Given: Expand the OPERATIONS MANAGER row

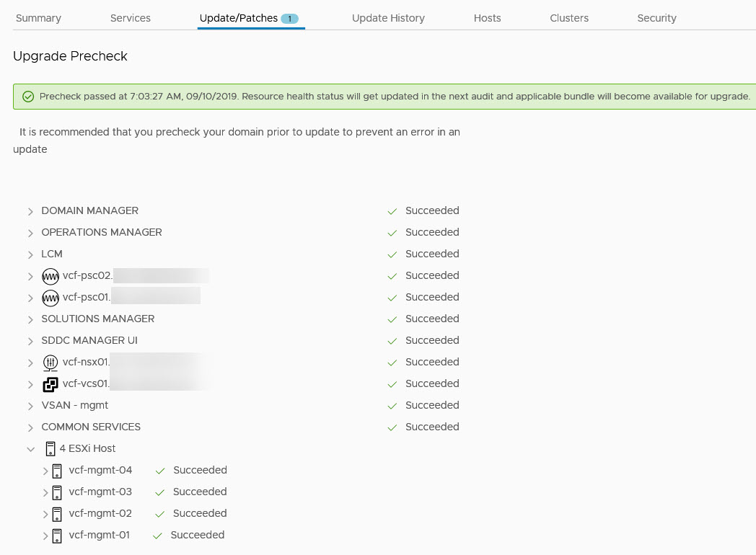Looking at the screenshot, I should tap(30, 233).
